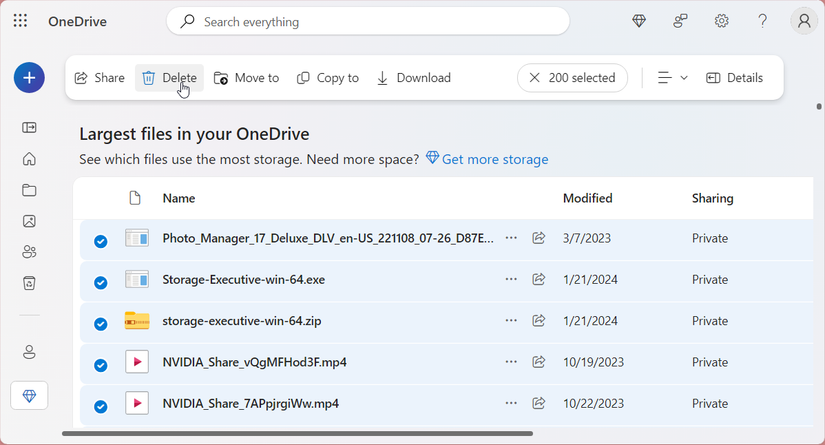Click Move to in command bar
Image resolution: width=825 pixels, height=445 pixels.
(x=246, y=78)
